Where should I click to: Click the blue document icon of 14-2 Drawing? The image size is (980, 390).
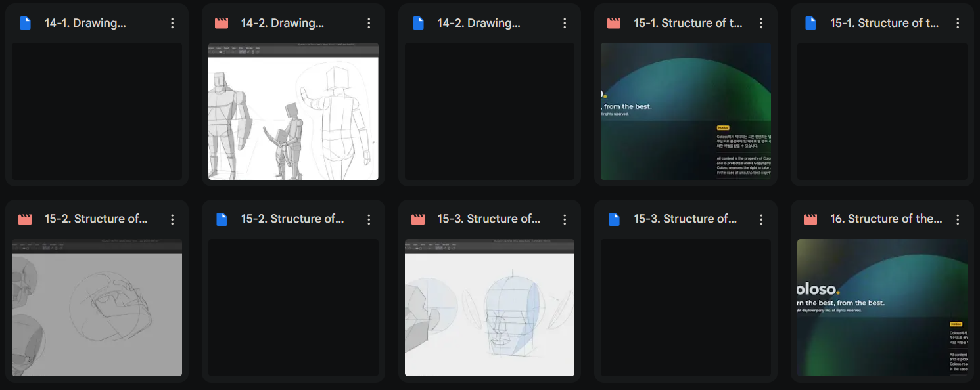[418, 23]
